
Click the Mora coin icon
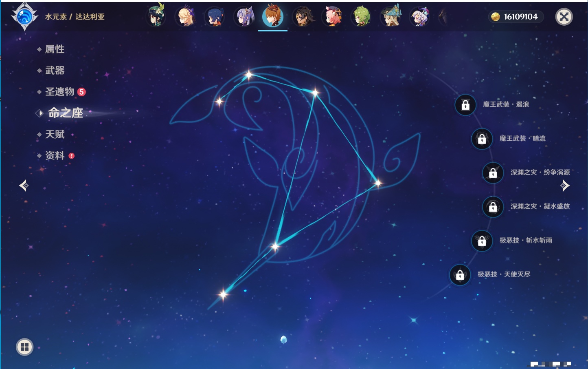(495, 17)
